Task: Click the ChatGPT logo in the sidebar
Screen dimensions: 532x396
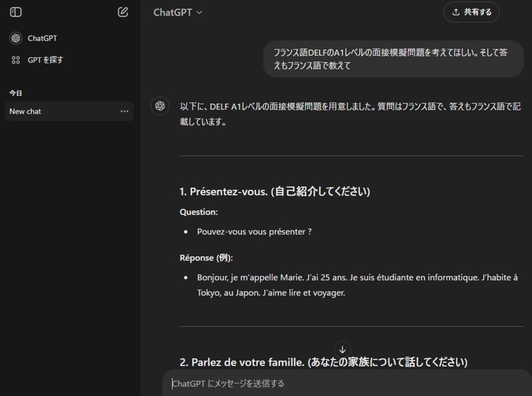Action: [x=16, y=38]
